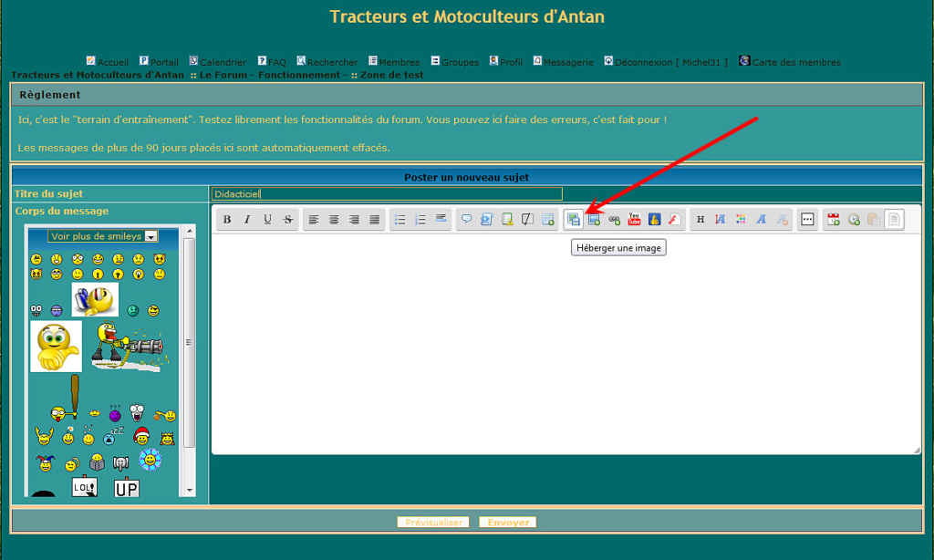Insert YouTube video icon

coord(635,219)
